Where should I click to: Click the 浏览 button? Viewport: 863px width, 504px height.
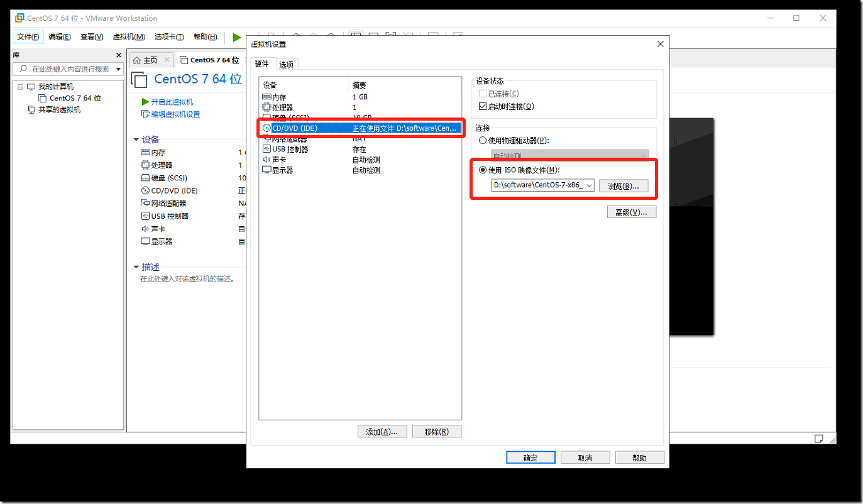click(x=624, y=186)
